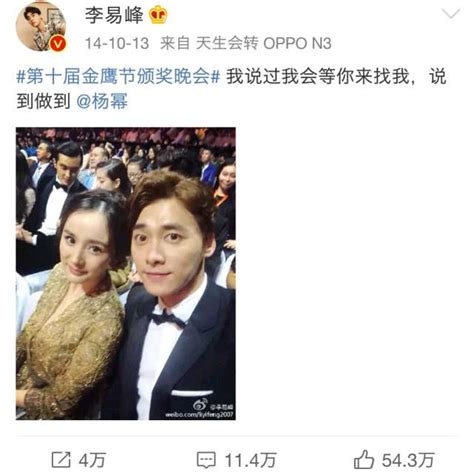The height and width of the screenshot is (472, 474).
Task: Click the weibo.com URL watermark text
Action: point(200,415)
